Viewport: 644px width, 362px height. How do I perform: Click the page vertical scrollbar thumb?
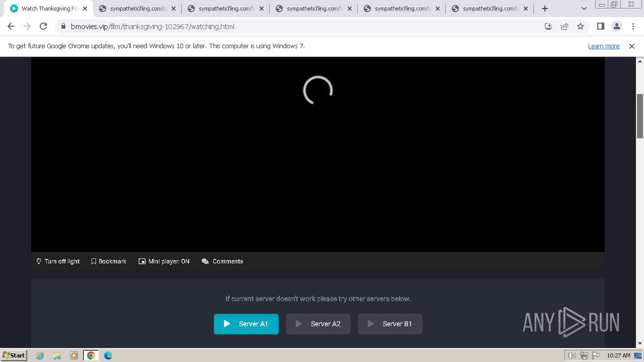click(x=640, y=116)
